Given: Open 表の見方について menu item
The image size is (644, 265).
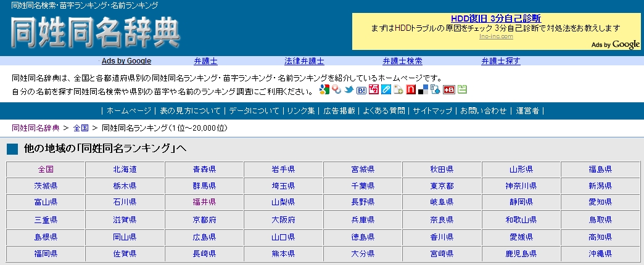Looking at the screenshot, I should [x=190, y=111].
